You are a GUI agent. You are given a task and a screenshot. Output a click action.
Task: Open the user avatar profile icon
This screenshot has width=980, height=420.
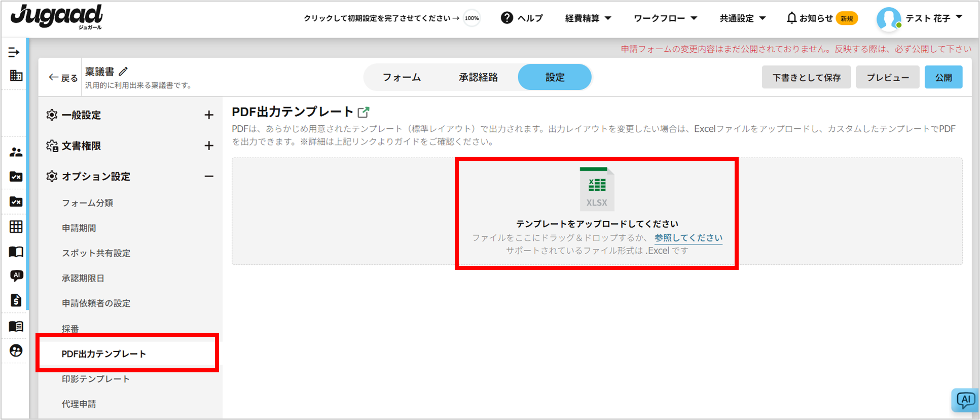(889, 19)
